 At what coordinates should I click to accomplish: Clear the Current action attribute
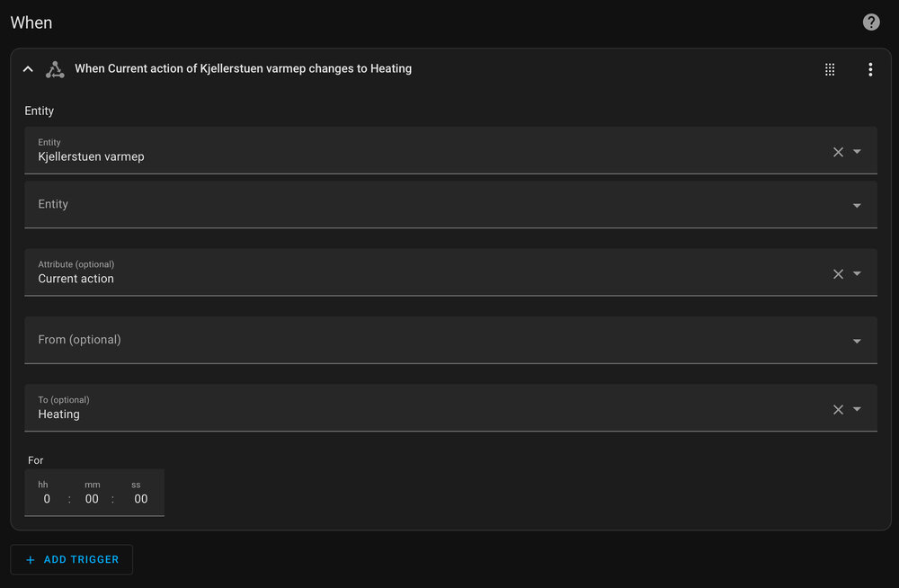click(838, 274)
